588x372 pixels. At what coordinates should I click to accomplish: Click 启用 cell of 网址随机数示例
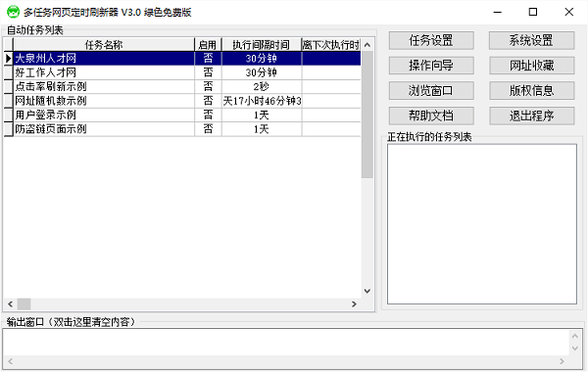click(208, 101)
